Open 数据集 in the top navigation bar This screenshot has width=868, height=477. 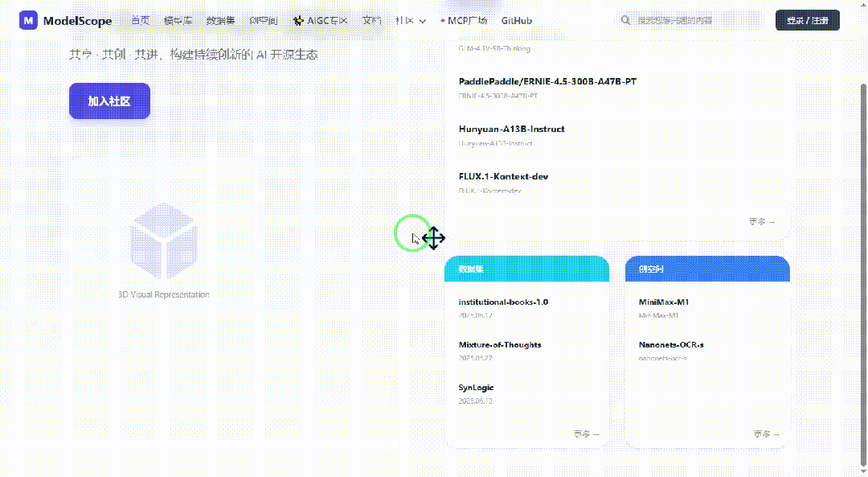[x=220, y=20]
